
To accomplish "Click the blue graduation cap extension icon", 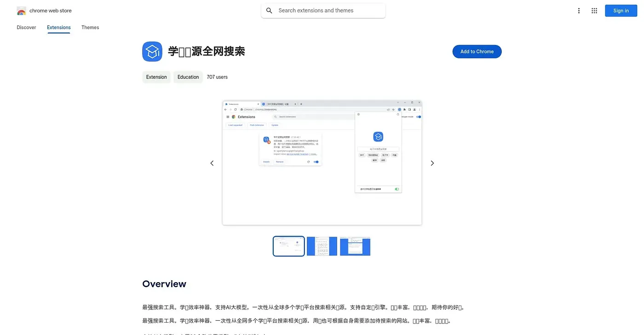I will click(152, 51).
